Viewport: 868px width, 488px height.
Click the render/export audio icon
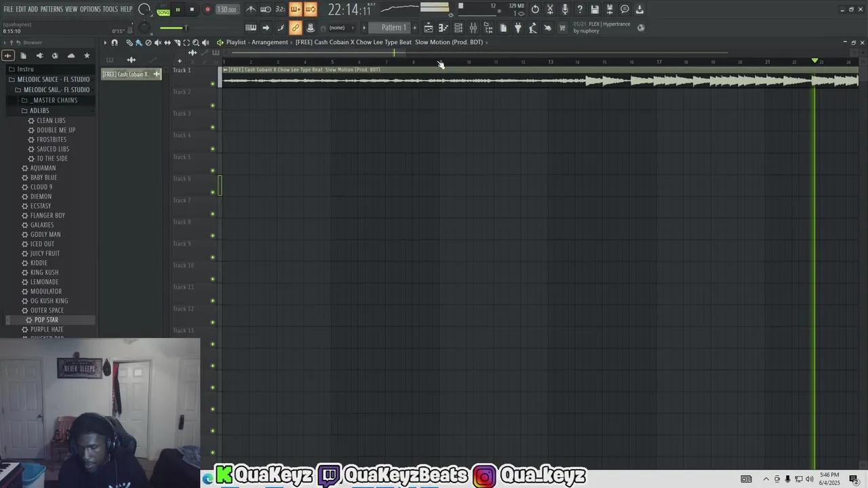[610, 9]
